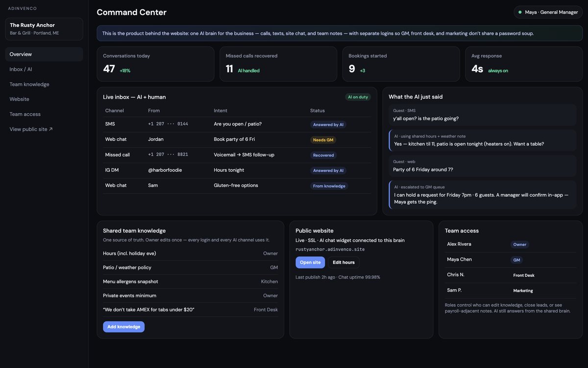Viewport: 588px width, 368px height.
Task: Open the Overview sidebar item
Action: [44, 54]
